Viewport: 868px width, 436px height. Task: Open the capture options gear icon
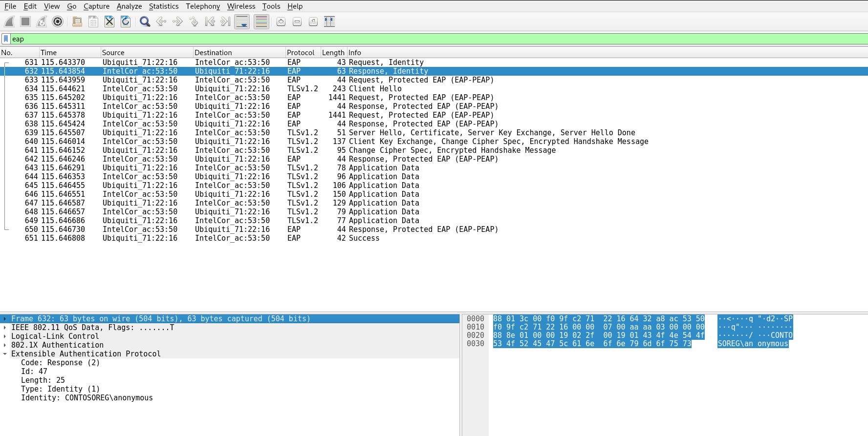[58, 21]
